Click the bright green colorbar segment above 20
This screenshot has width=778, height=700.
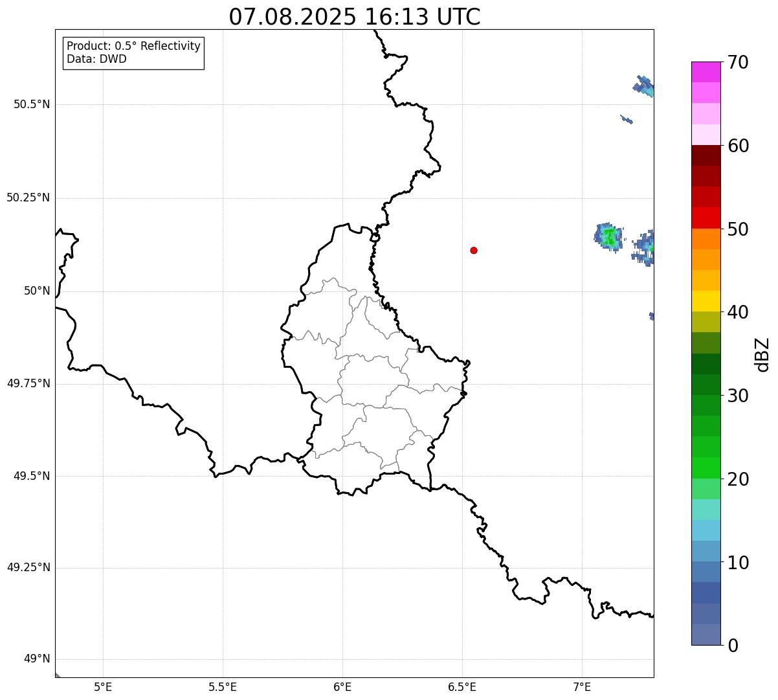tap(706, 468)
